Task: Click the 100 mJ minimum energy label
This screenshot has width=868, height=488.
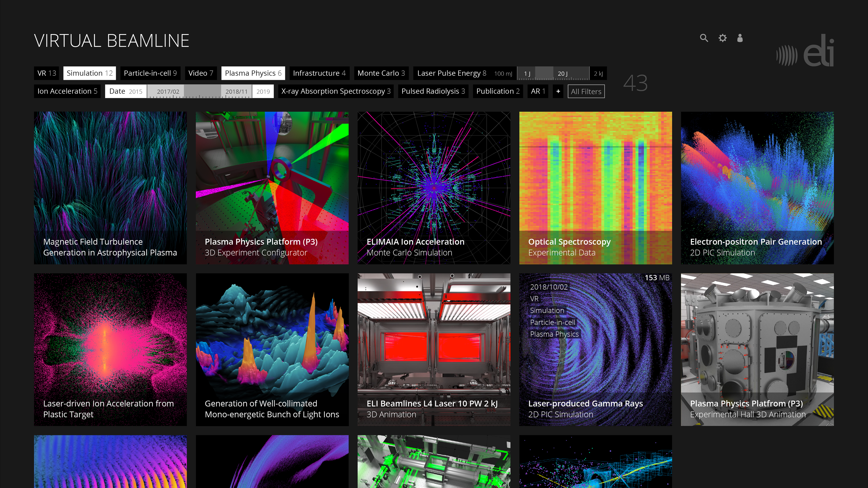Action: (x=503, y=73)
